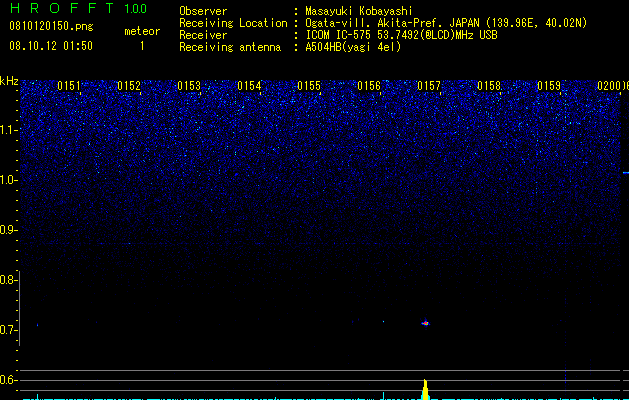Click the 0158 time marker
The width and height of the screenshot is (629, 400).
tap(489, 86)
